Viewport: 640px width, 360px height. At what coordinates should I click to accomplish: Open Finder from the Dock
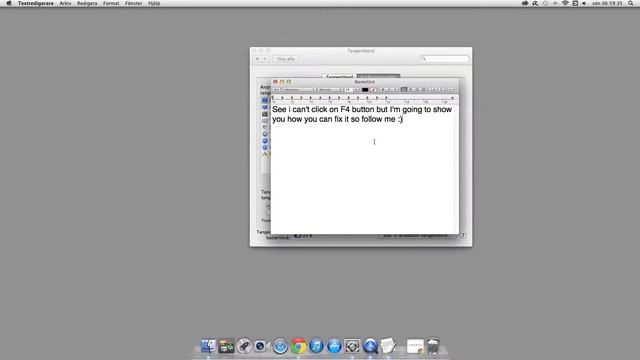click(x=208, y=346)
